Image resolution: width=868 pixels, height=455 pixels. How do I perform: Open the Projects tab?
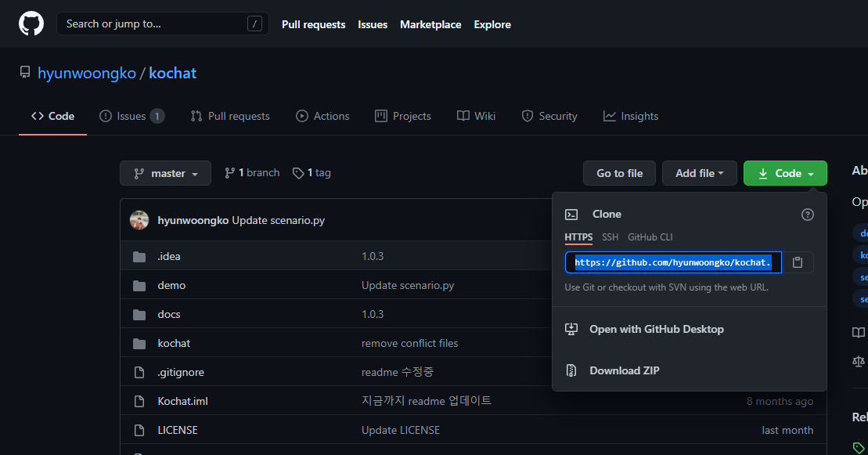pyautogui.click(x=403, y=116)
